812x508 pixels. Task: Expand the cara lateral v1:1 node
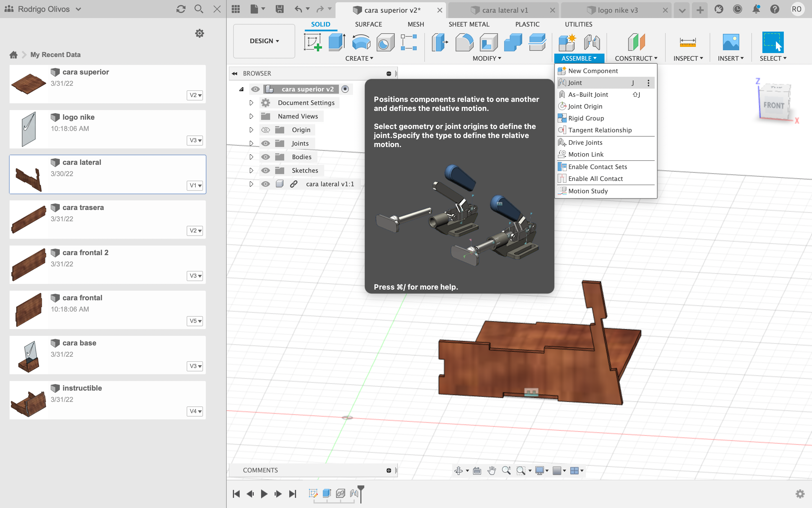click(x=251, y=184)
